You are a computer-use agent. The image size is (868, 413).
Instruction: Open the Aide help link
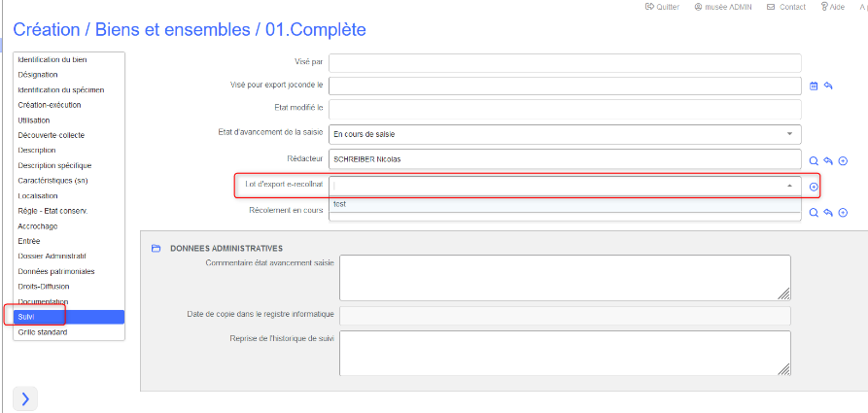(x=831, y=7)
